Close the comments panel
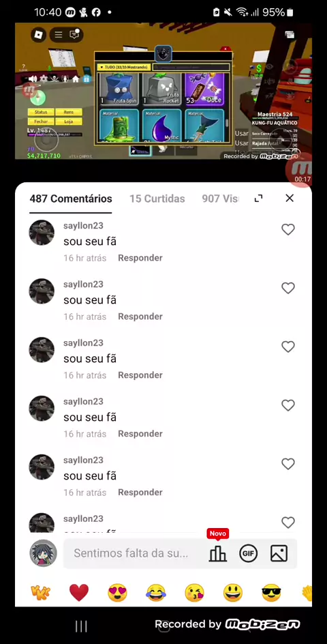This screenshot has width=327, height=644. pyautogui.click(x=290, y=199)
